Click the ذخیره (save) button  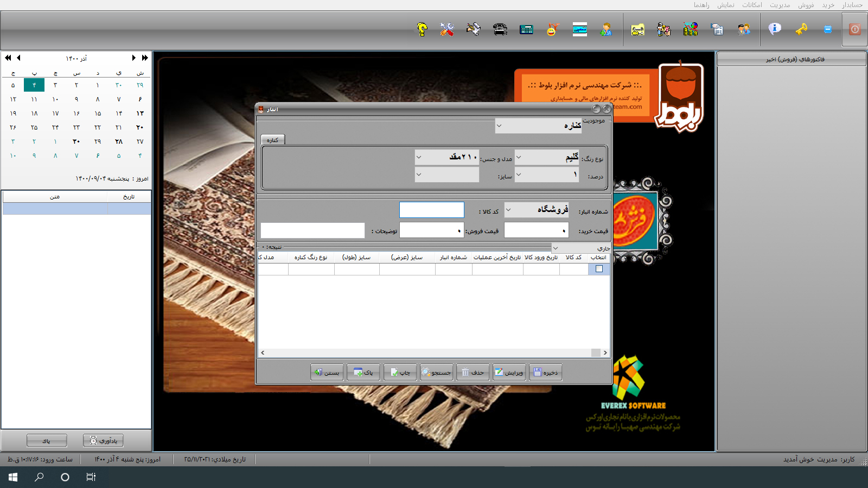pos(545,373)
